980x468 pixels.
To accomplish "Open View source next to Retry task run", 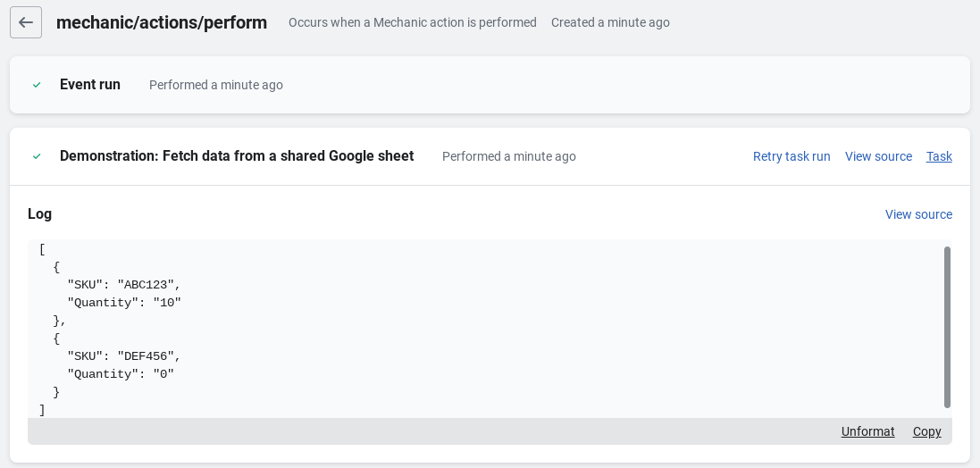I will (x=878, y=156).
